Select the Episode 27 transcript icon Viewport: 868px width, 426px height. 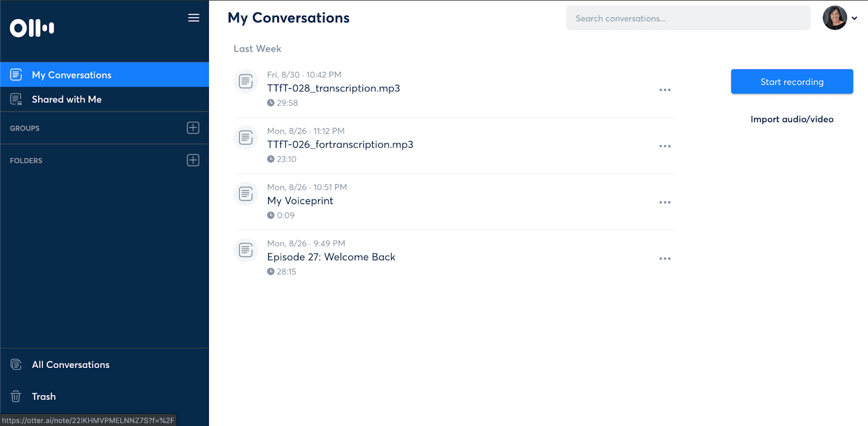pos(245,250)
